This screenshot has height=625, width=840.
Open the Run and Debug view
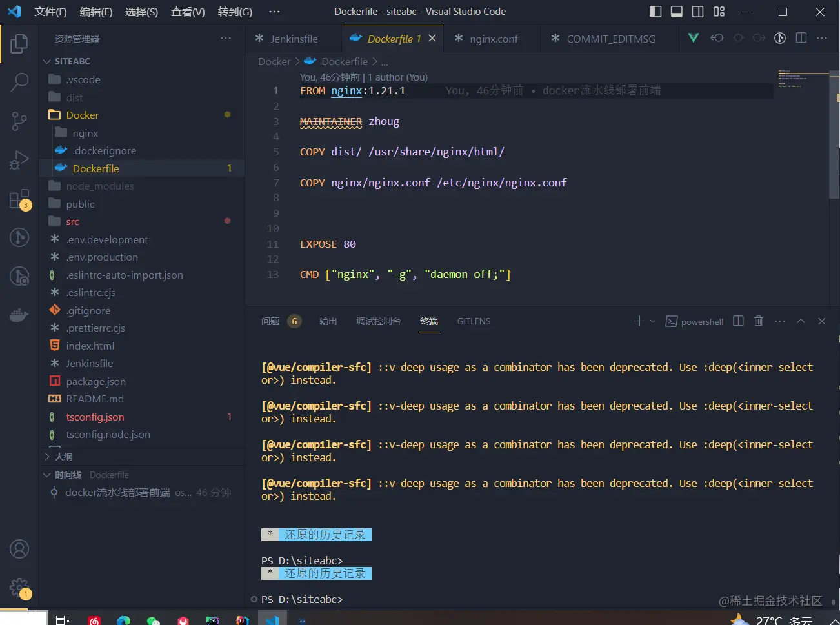tap(19, 159)
